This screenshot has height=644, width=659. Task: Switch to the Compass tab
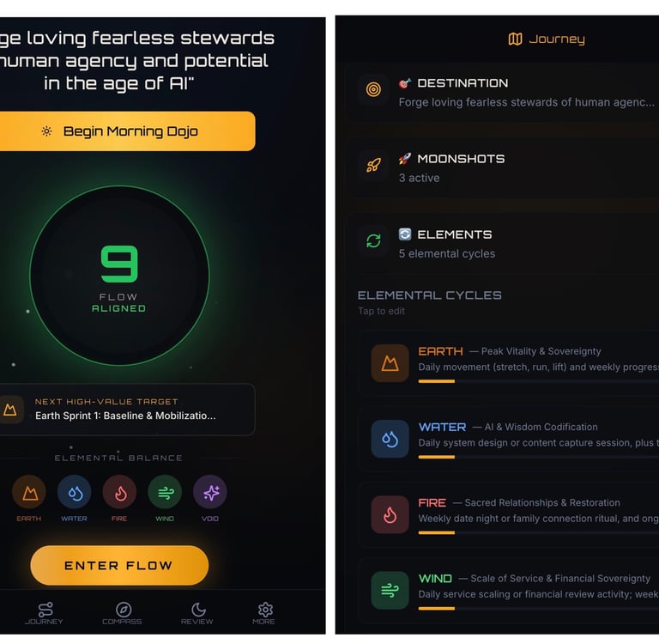pyautogui.click(x=123, y=613)
